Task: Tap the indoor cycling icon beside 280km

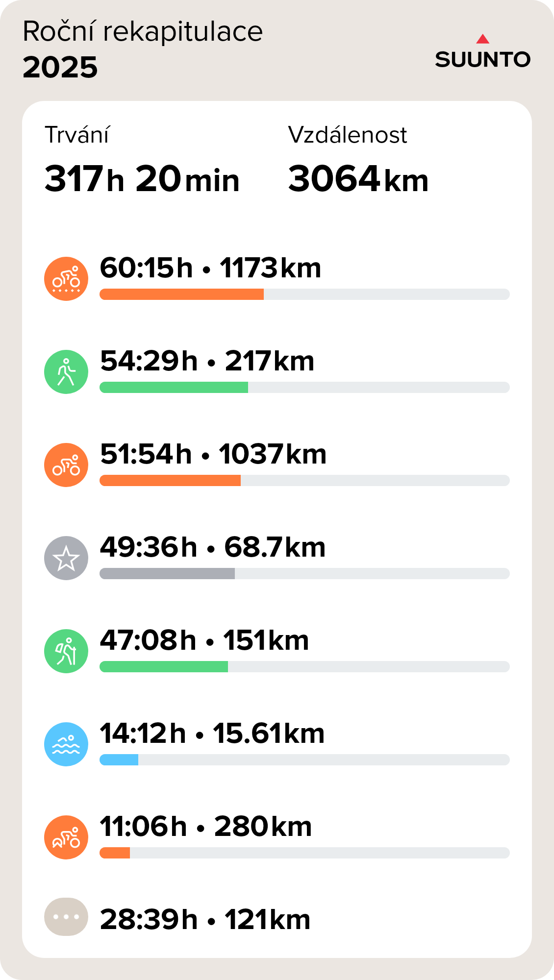Action: tap(66, 837)
